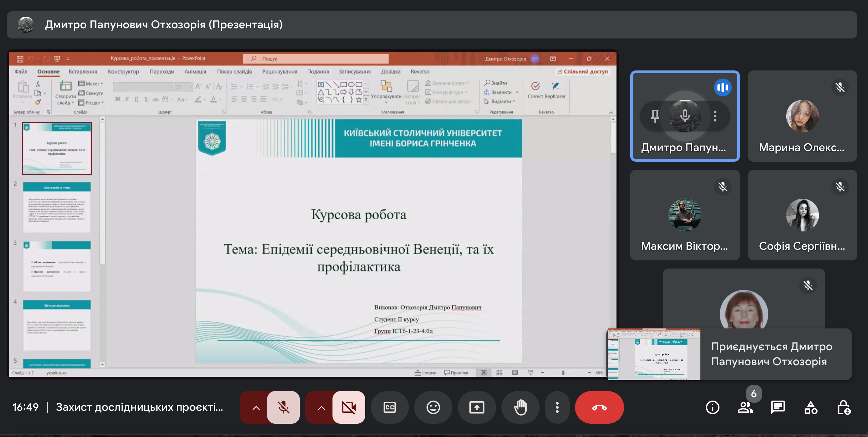The width and height of the screenshot is (868, 437).
Task: Open options menu on Дмитро's tile
Action: tap(715, 116)
